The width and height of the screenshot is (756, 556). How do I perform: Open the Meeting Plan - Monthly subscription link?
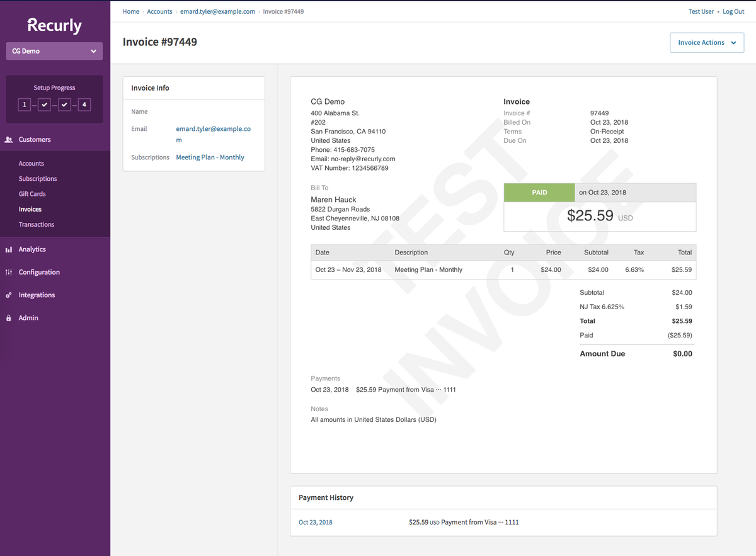210,157
